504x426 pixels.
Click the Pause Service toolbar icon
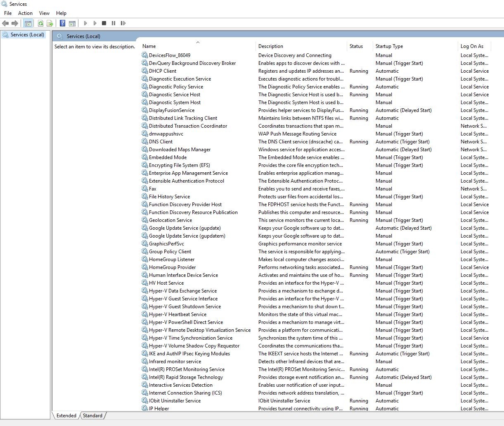(114, 24)
